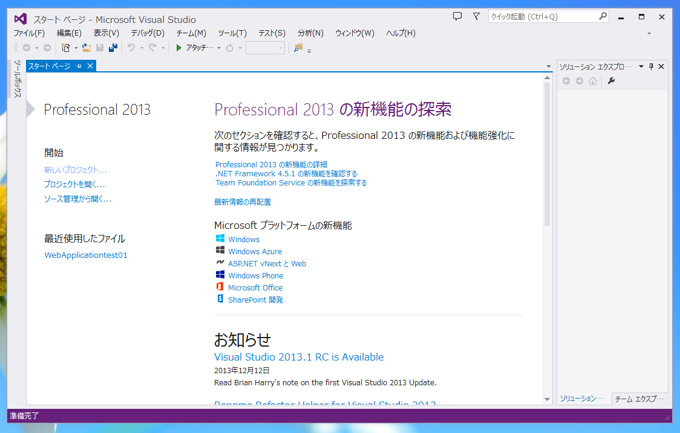
Task: Open Solution Explorer Properties wrench icon
Action: [x=611, y=81]
